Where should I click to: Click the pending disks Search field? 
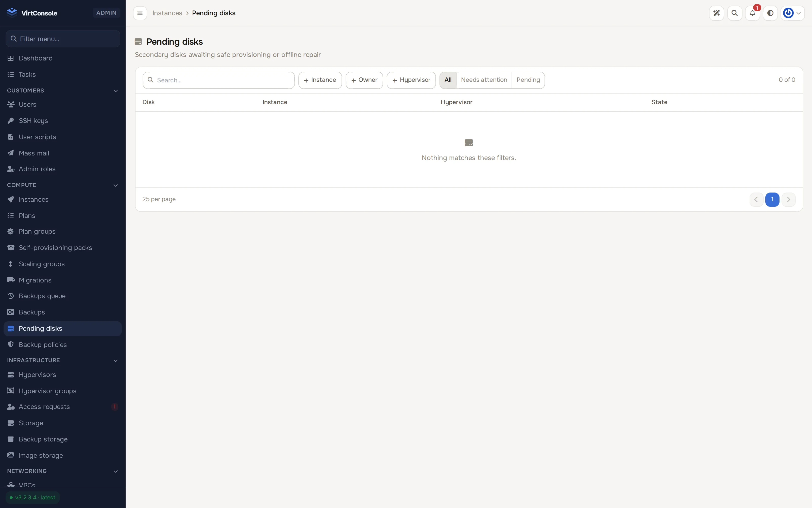[x=218, y=80]
